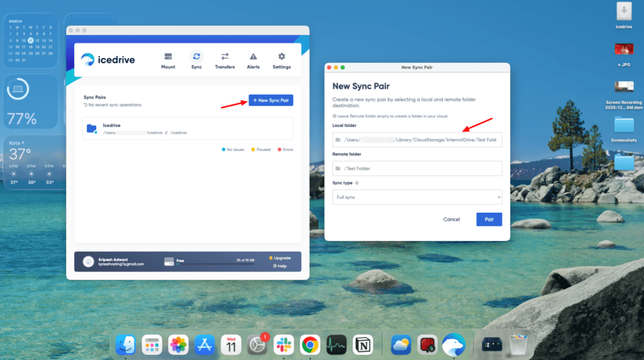Click the storage drive icon in footer
Viewport: 644px width, 360px height.
coord(169,262)
